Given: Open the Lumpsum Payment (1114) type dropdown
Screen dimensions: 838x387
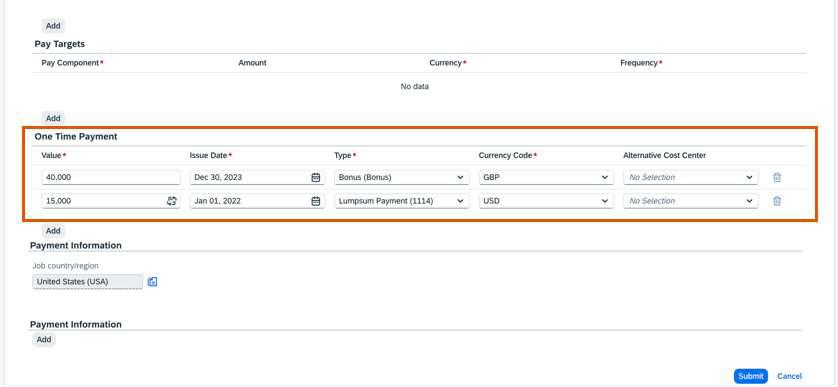Looking at the screenshot, I should 401,201.
